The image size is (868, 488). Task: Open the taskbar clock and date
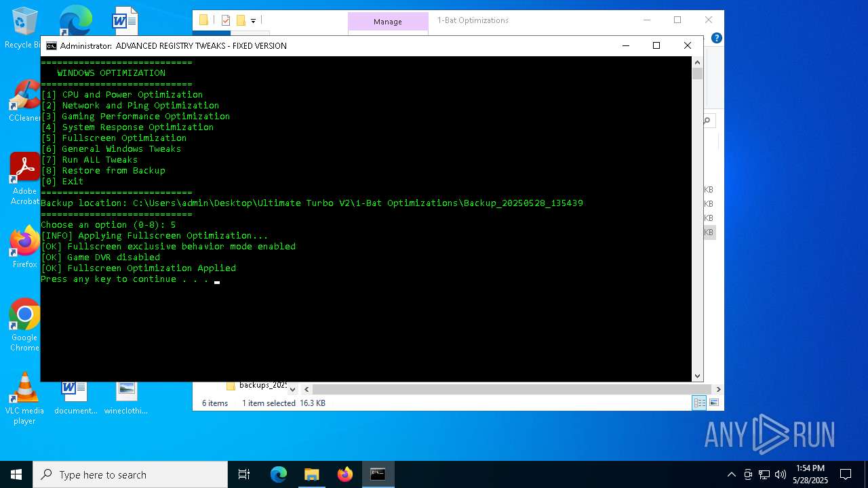[810, 474]
